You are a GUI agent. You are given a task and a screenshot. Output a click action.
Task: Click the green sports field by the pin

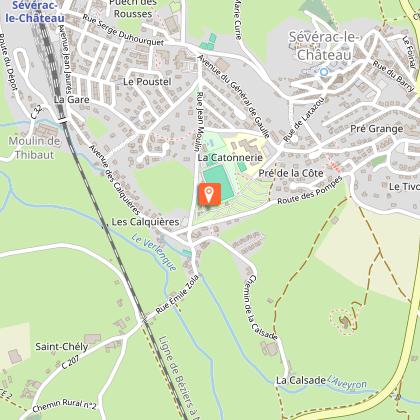pyautogui.click(x=219, y=183)
